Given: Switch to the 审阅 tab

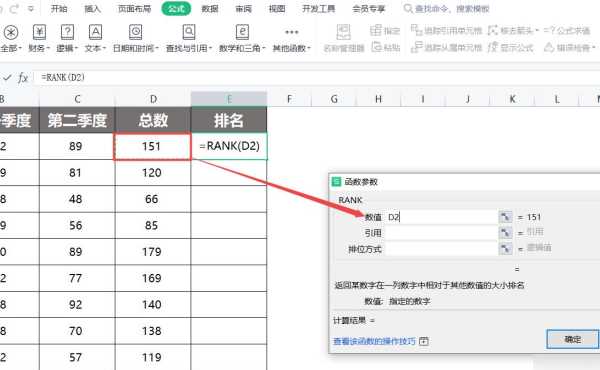Looking at the screenshot, I should [x=243, y=8].
